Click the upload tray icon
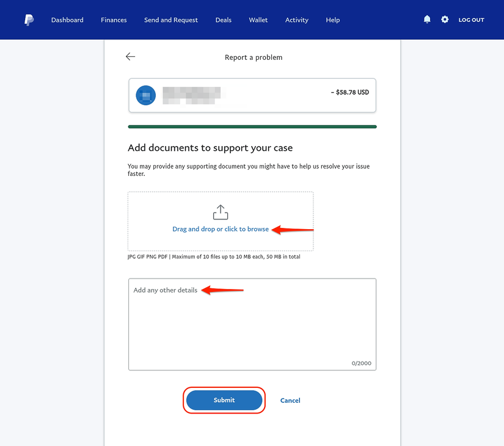504x446 pixels. click(221, 212)
